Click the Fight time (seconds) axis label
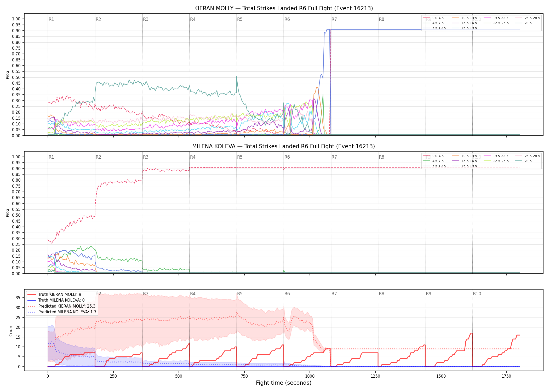Viewport: 549px width, 392px height. coord(284,383)
